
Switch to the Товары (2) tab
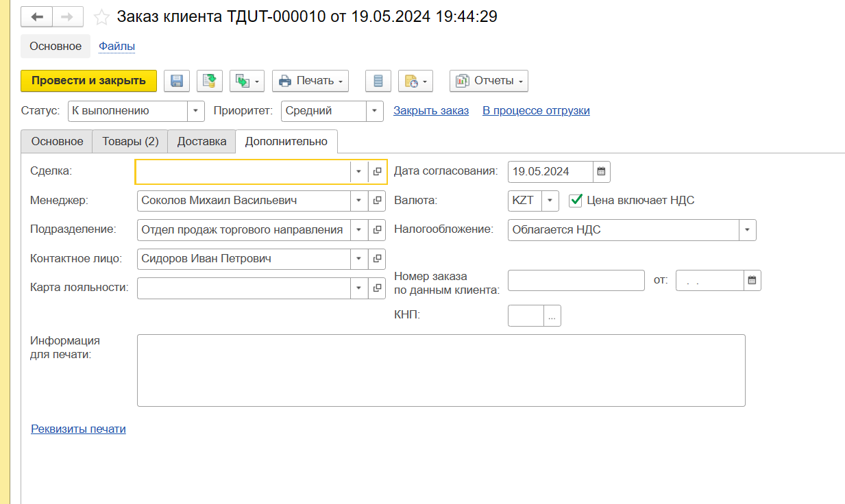click(x=130, y=142)
